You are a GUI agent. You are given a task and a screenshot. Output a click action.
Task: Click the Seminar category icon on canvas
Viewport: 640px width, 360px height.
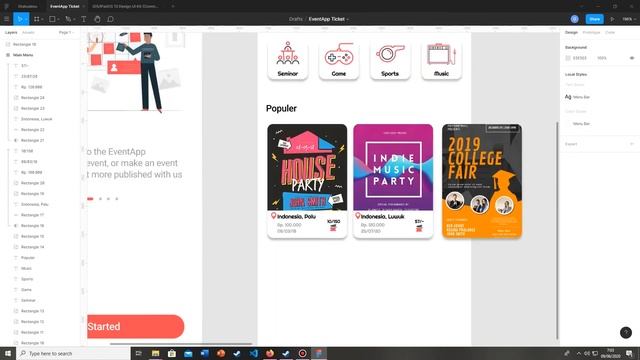point(288,53)
